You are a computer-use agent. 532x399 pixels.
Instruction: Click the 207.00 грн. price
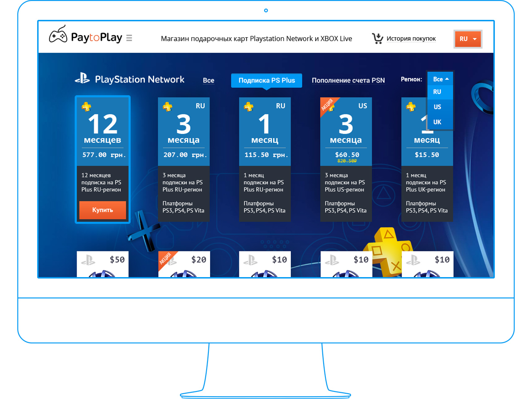[x=185, y=155]
